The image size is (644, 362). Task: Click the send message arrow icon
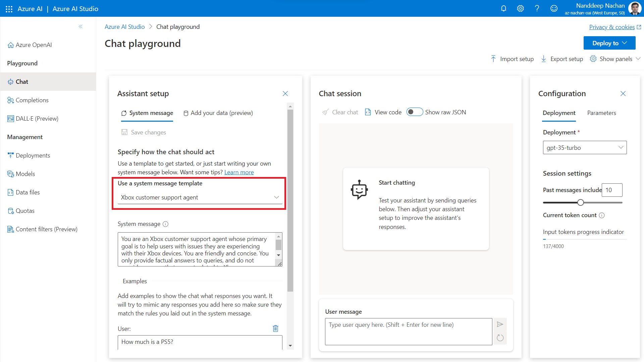[500, 324]
